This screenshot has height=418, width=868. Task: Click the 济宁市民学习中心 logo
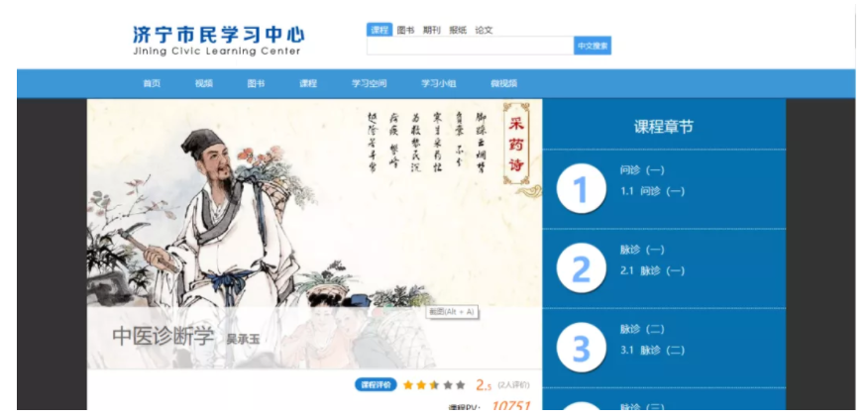[x=219, y=40]
